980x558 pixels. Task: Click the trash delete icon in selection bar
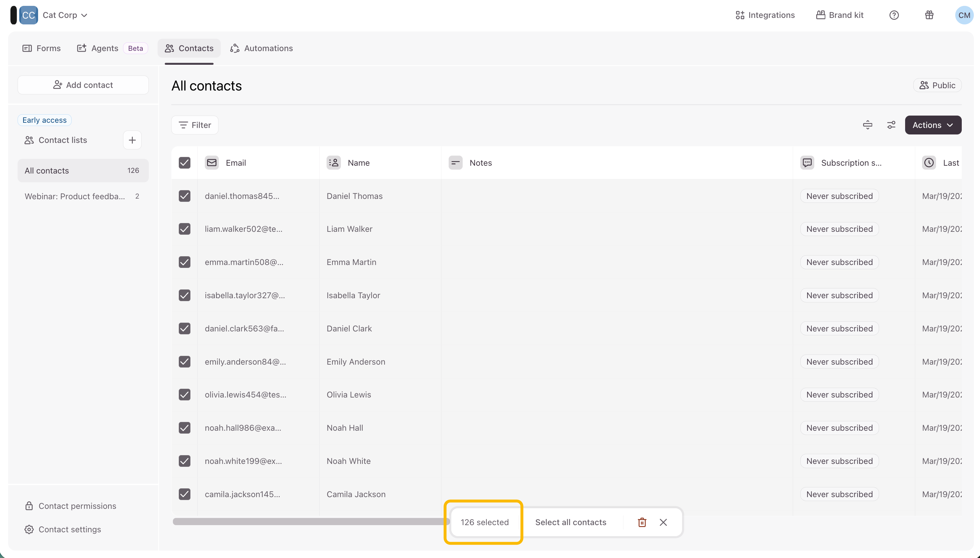(x=642, y=523)
